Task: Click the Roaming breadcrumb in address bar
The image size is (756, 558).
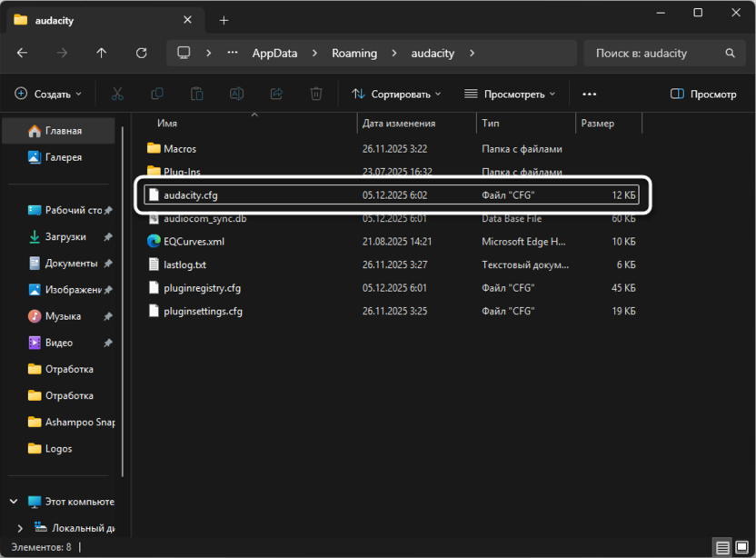Action: tap(354, 54)
